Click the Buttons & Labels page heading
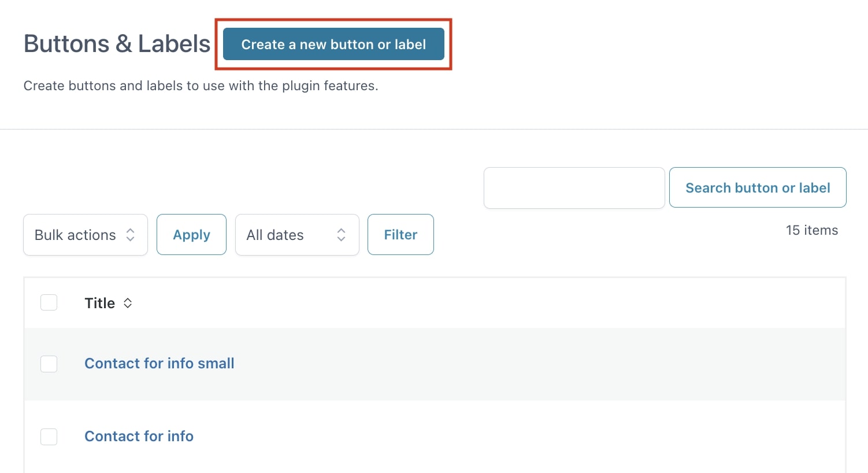This screenshot has width=868, height=473. point(117,44)
